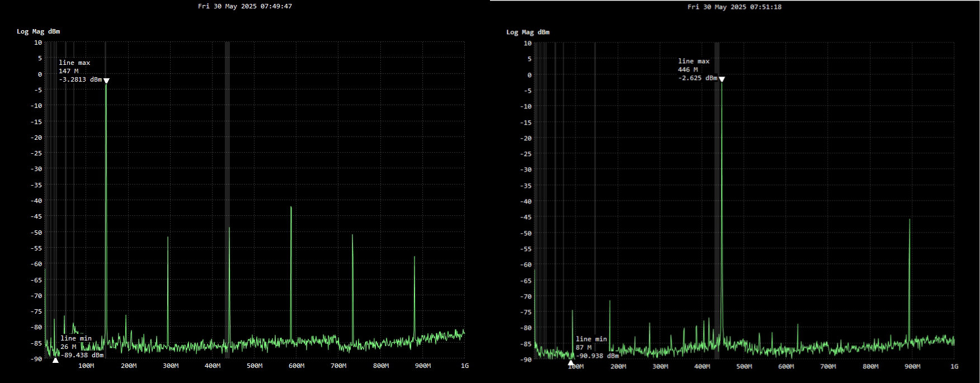The height and width of the screenshot is (383, 980).
Task: Click the 07:49:47 timestamp header
Action: [244, 6]
